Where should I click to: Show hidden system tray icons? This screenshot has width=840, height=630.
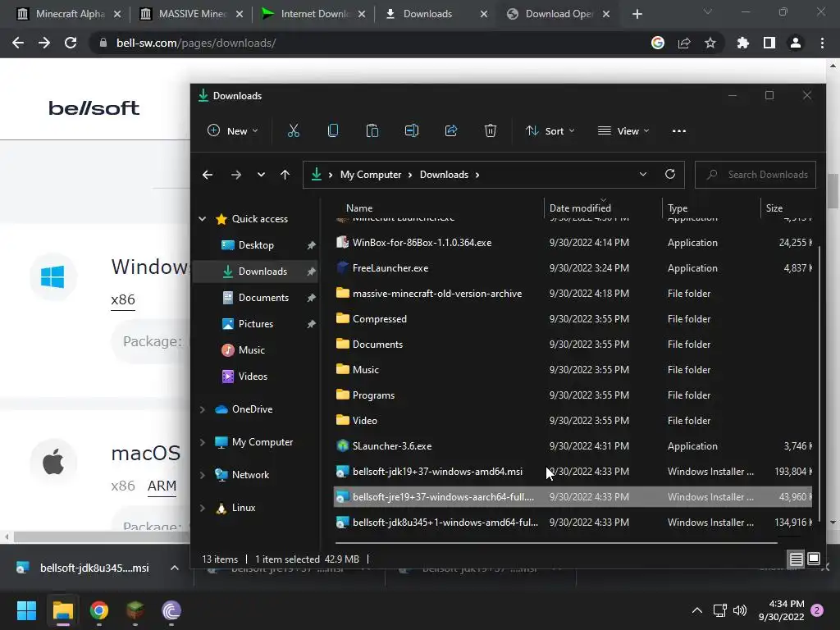coord(697,610)
